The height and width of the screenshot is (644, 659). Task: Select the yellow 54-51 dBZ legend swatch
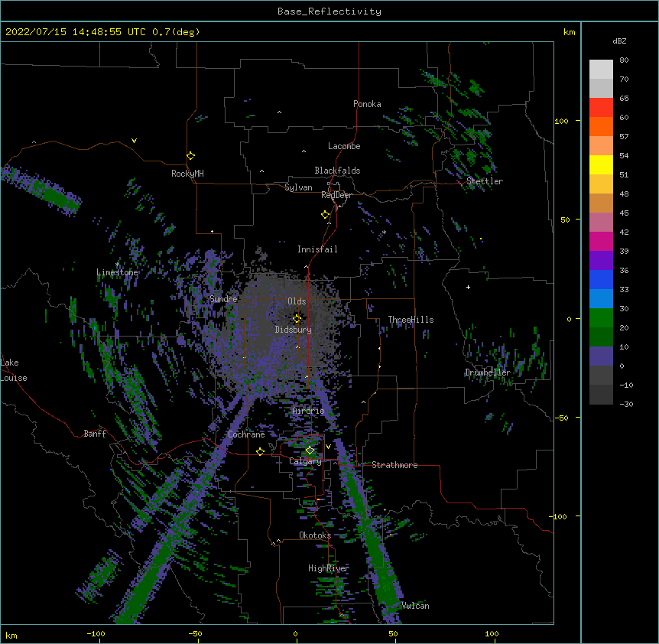point(601,164)
